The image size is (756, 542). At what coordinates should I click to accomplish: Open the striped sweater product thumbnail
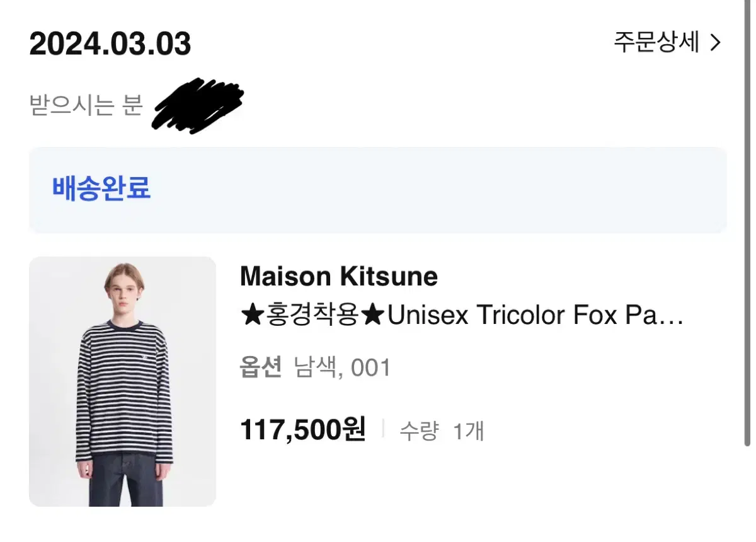point(122,381)
